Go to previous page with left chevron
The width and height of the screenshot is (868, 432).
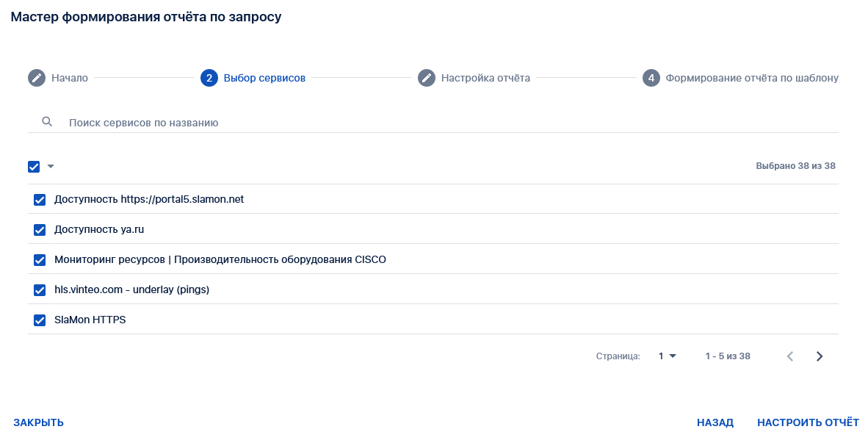click(x=790, y=356)
